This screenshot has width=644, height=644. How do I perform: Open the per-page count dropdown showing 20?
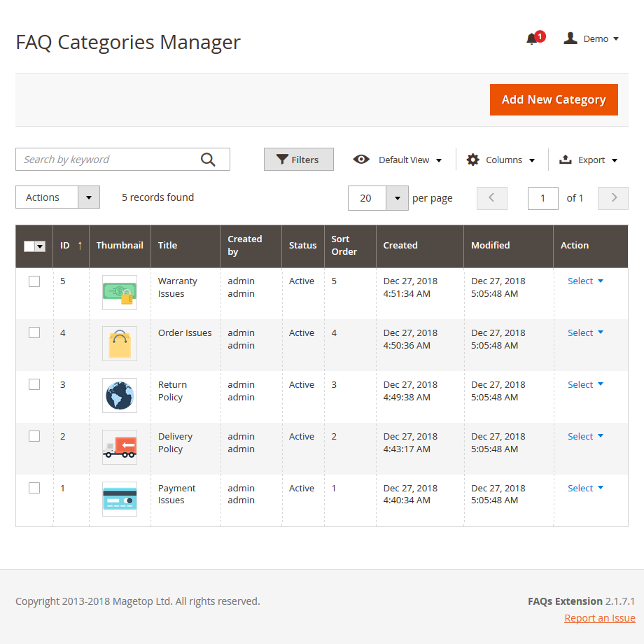[x=398, y=198]
